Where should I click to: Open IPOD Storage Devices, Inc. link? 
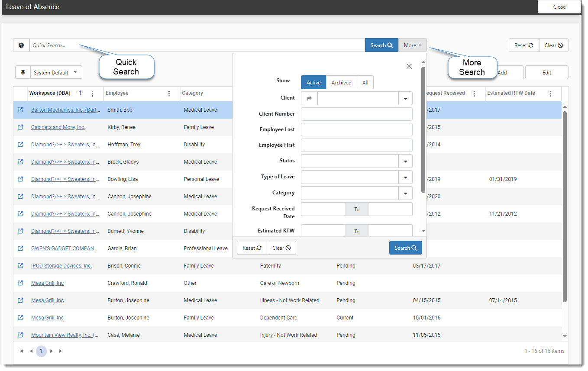pos(61,266)
